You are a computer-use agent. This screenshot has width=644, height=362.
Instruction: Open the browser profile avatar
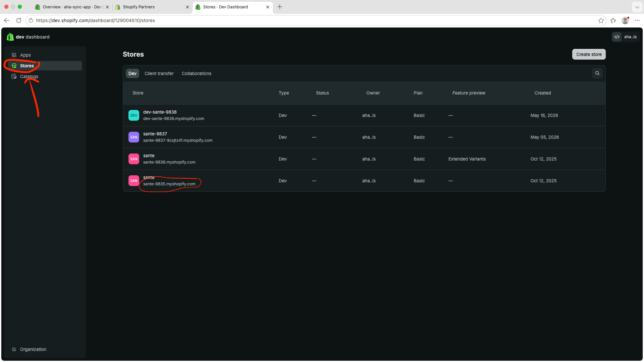coord(625,20)
